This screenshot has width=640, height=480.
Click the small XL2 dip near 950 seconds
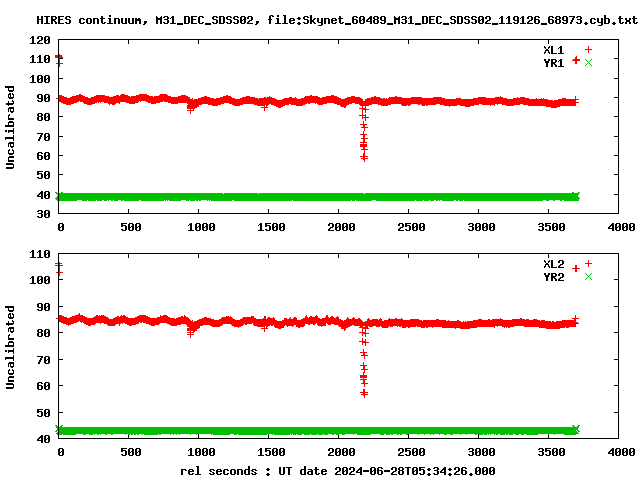point(190,333)
